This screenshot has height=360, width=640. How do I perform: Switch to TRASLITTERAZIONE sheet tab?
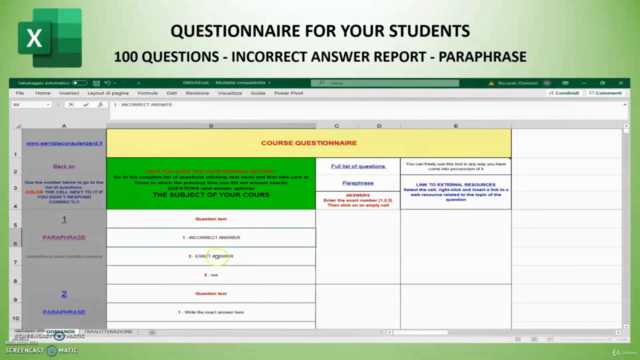tap(108, 332)
